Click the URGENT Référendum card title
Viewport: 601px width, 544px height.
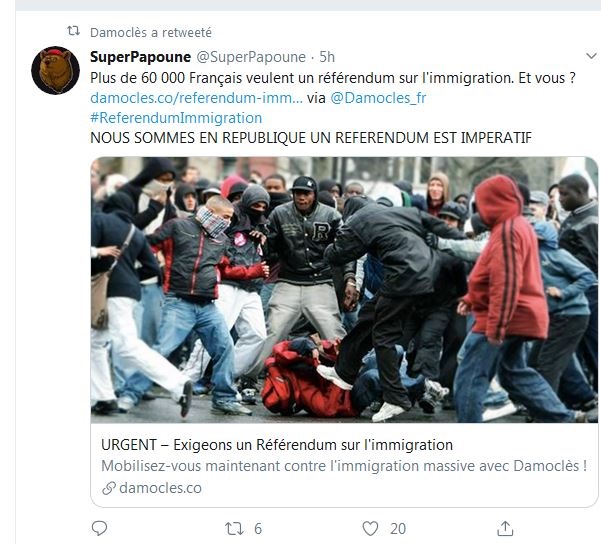point(277,445)
